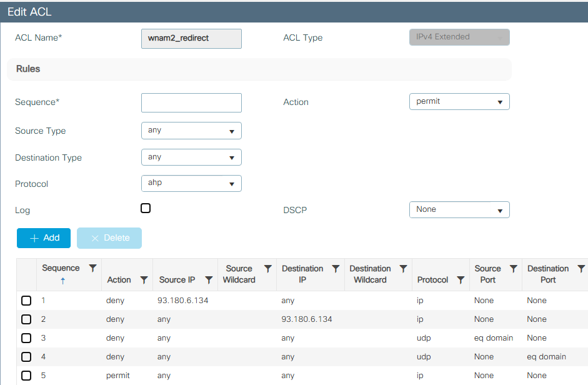Screen dimensions: 588x385
Task: Open the DSCP dropdown set to None
Action: 459,209
